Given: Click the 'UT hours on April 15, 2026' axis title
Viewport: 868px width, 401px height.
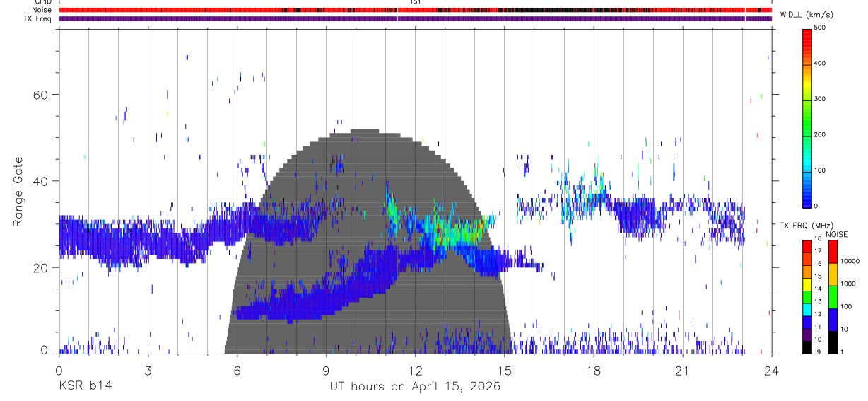Looking at the screenshot, I should coord(415,386).
